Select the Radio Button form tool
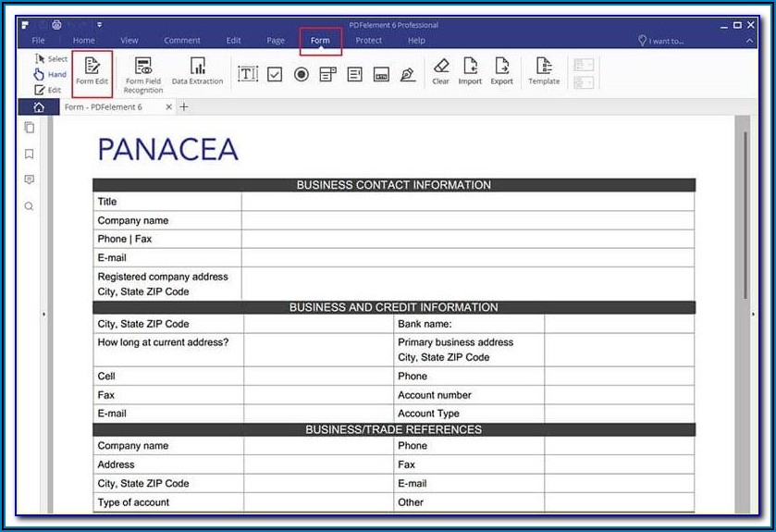The height and width of the screenshot is (532, 776). point(302,74)
